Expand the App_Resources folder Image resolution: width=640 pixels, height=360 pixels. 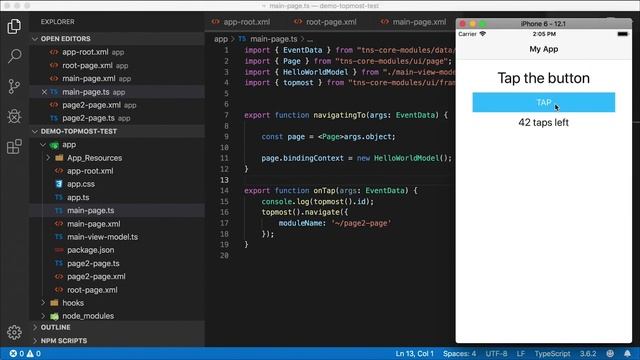click(48, 158)
